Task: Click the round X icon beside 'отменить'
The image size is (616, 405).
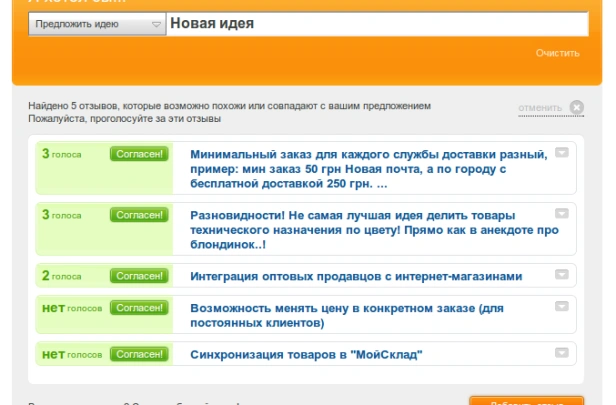Action: pos(577,107)
